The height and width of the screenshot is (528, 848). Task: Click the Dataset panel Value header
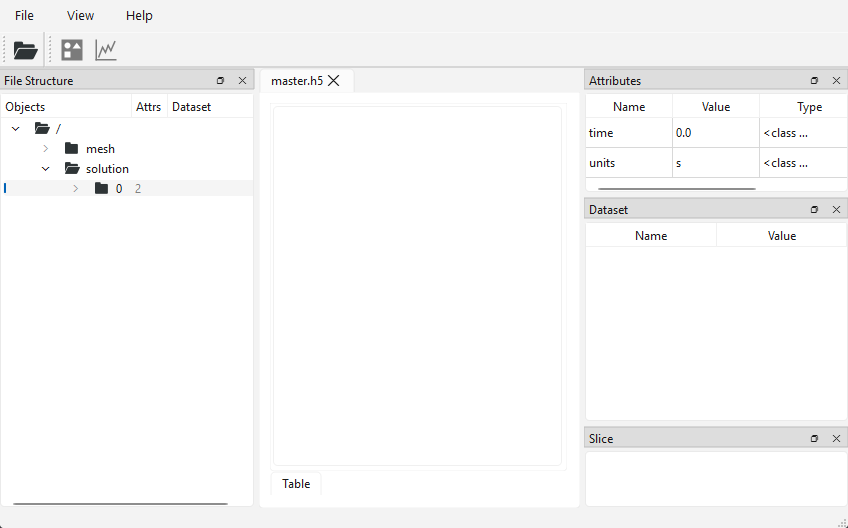click(x=781, y=235)
